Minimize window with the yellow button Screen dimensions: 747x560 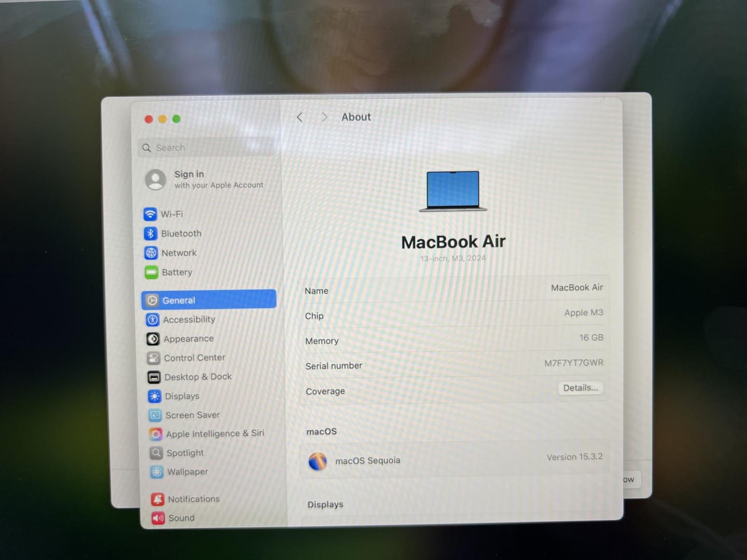pos(162,119)
